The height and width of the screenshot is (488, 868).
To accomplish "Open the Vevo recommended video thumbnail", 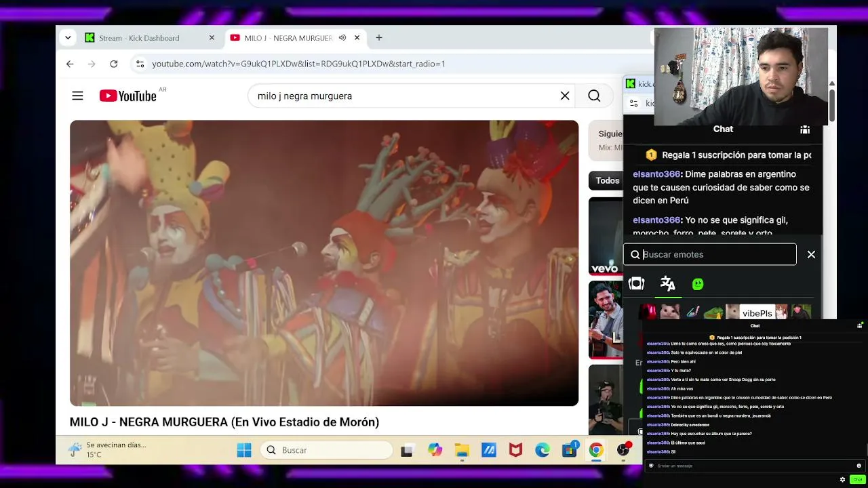I will 606,236.
